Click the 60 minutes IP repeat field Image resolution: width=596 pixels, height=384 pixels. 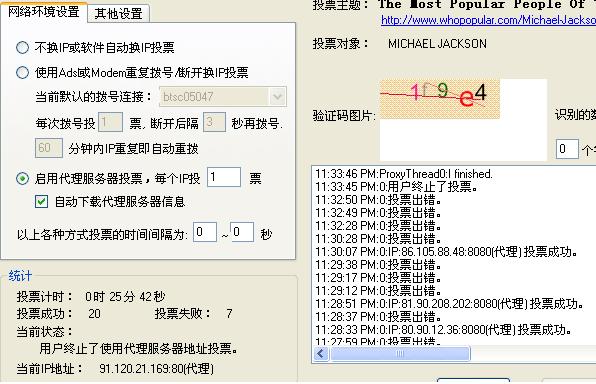click(x=49, y=148)
